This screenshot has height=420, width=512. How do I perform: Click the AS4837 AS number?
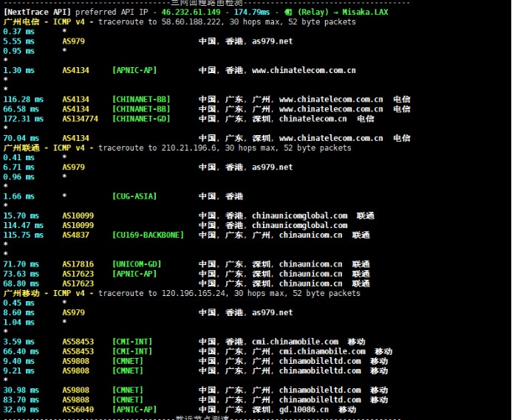click(75, 235)
